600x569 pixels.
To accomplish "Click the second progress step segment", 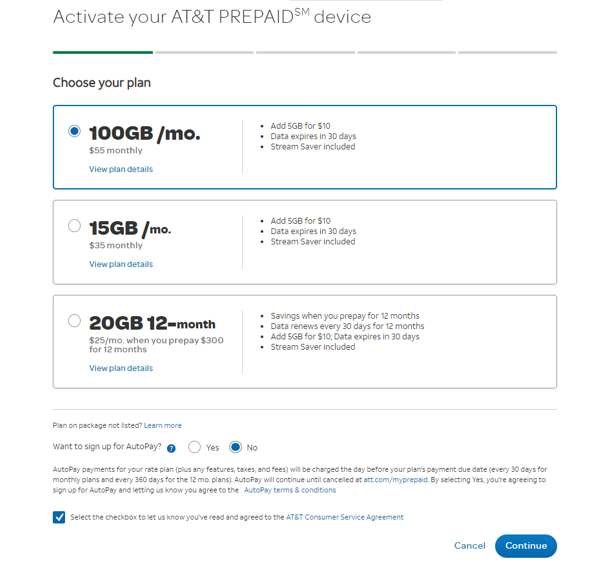I will (x=204, y=52).
